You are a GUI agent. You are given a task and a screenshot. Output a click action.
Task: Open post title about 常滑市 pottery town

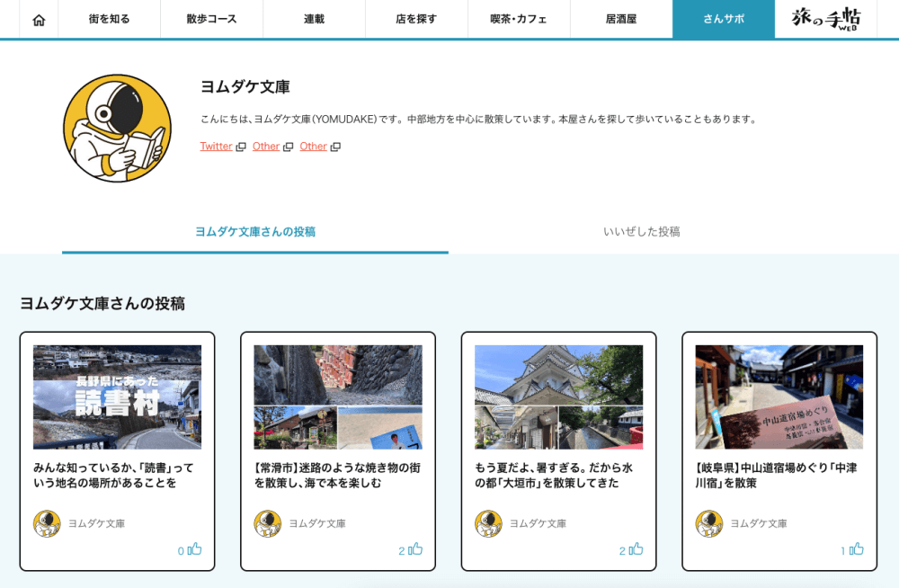337,476
